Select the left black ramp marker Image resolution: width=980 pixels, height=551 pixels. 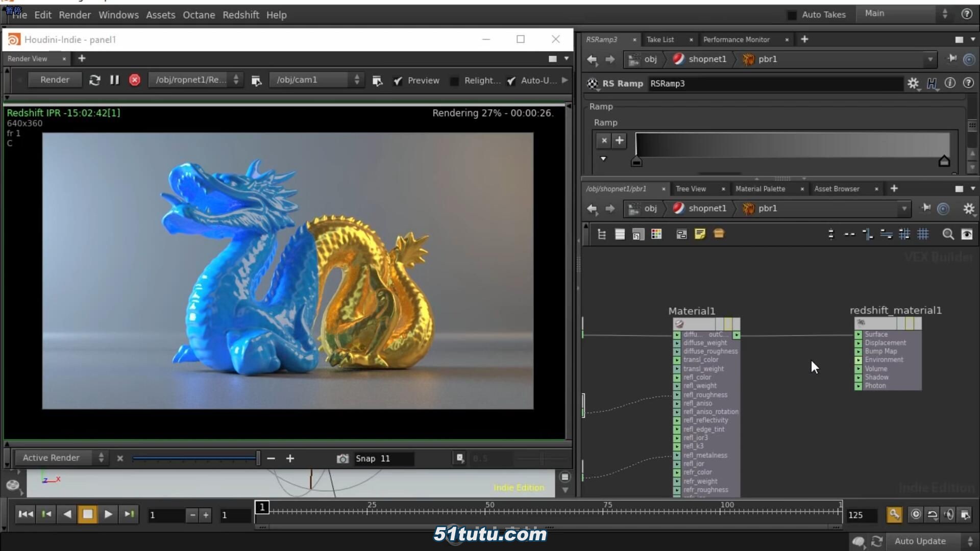[x=636, y=162]
